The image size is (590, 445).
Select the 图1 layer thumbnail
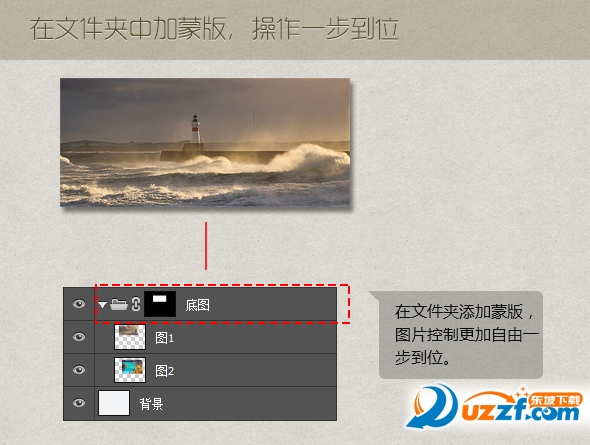click(130, 337)
